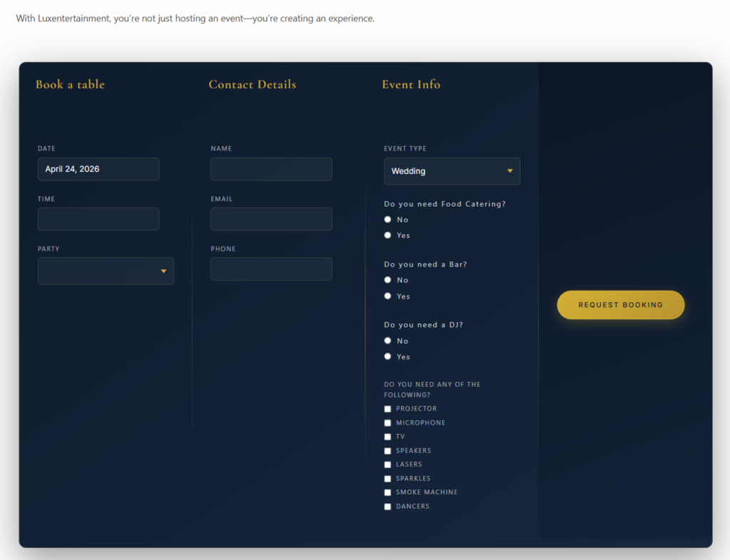Click the Party dropdown arrow icon
This screenshot has width=730, height=560.
click(x=163, y=271)
